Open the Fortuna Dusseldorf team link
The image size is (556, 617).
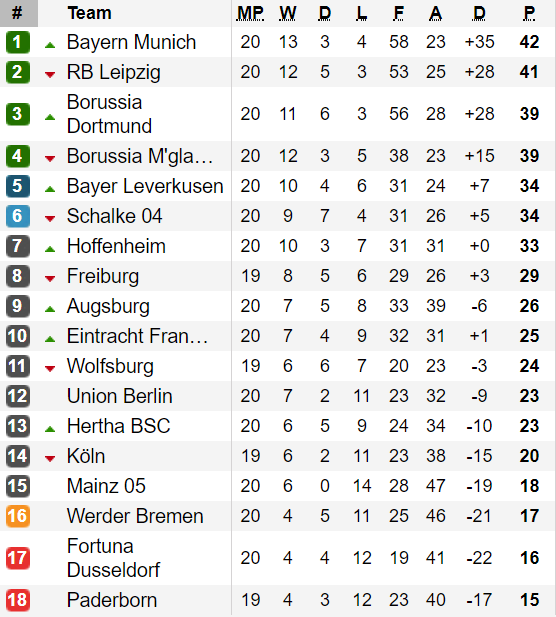point(114,558)
